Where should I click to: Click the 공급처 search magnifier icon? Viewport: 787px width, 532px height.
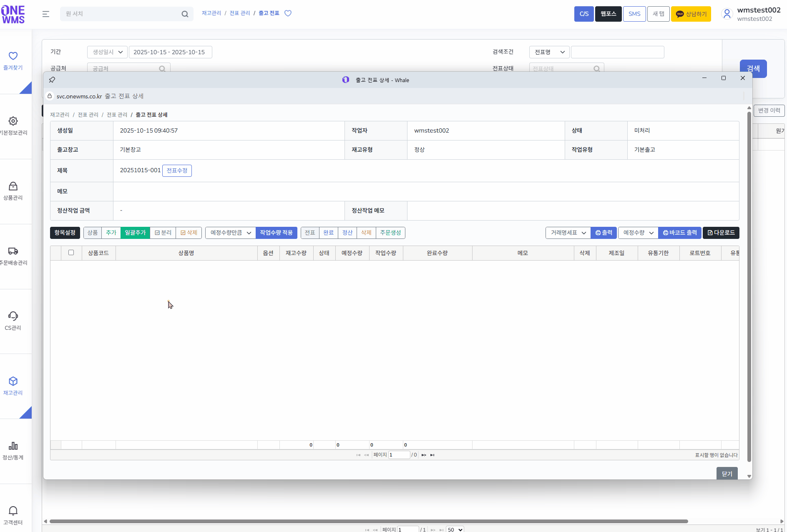point(162,69)
